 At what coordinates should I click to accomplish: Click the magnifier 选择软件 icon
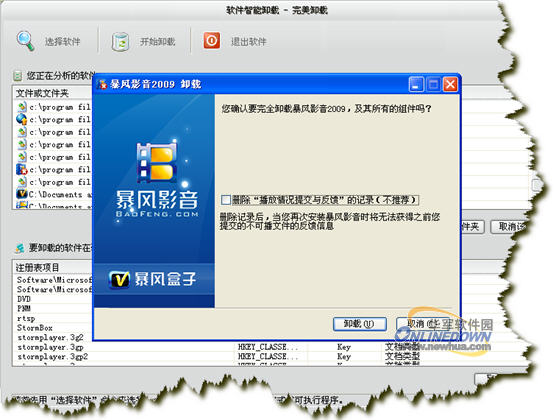(x=25, y=41)
